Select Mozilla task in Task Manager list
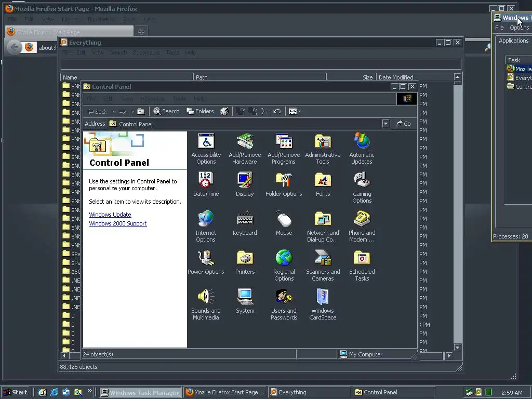 coord(519,69)
